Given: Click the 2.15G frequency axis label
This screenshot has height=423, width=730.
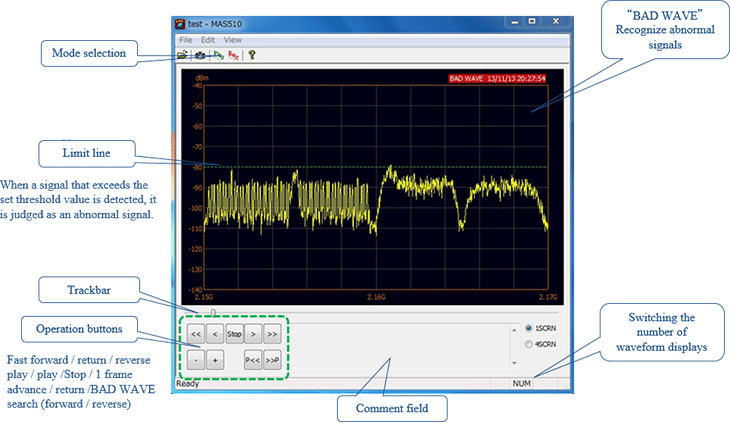Looking at the screenshot, I should coord(204,297).
